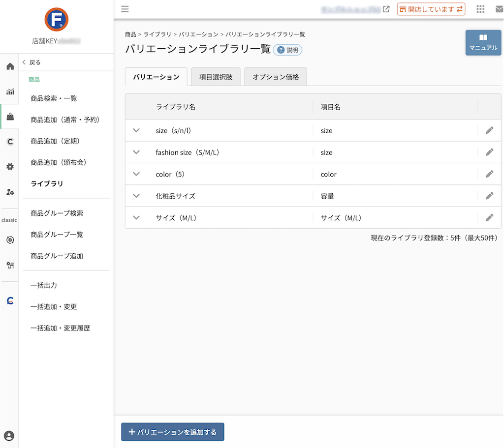
Task: Switch to the オプション価格 tab
Action: (x=276, y=77)
